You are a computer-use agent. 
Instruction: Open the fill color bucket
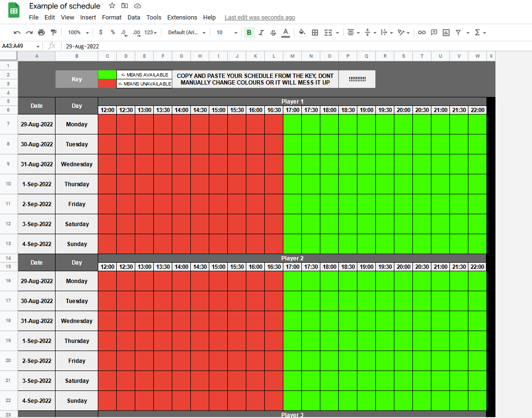(302, 33)
